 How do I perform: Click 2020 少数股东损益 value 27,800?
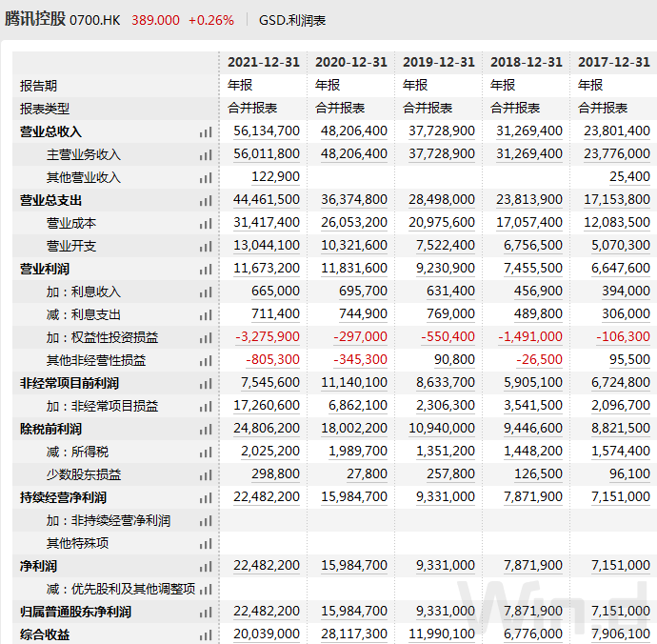click(x=367, y=473)
